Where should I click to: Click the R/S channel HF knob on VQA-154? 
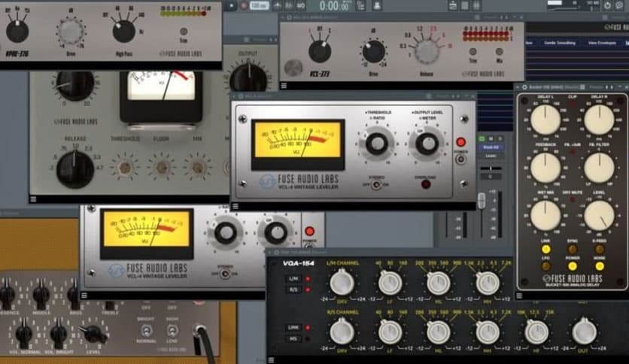(x=536, y=332)
